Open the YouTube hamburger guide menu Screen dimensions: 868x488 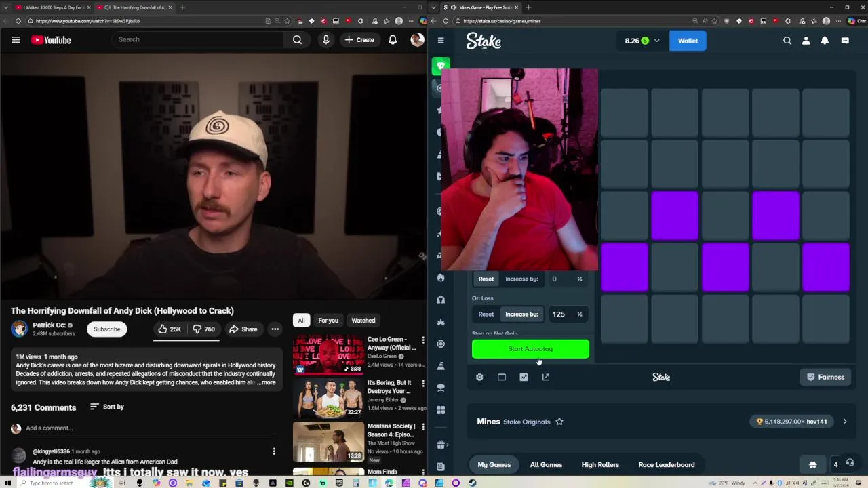16,40
